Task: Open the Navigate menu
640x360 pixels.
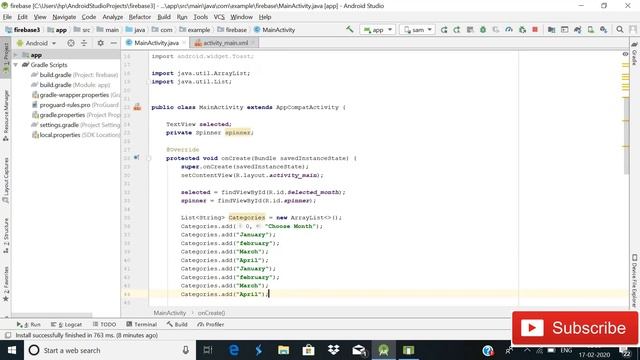Action: [x=64, y=17]
